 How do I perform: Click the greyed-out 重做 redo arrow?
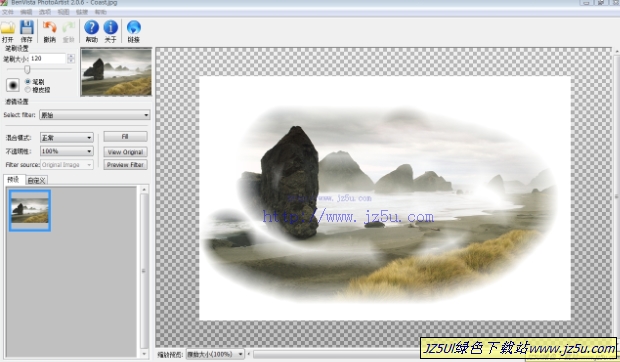[x=68, y=31]
